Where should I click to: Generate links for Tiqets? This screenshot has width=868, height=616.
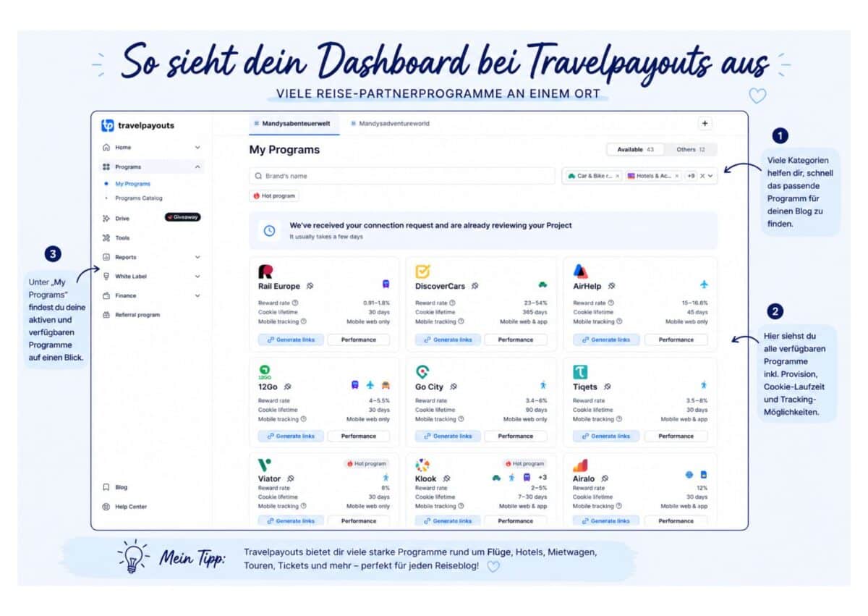click(x=605, y=436)
